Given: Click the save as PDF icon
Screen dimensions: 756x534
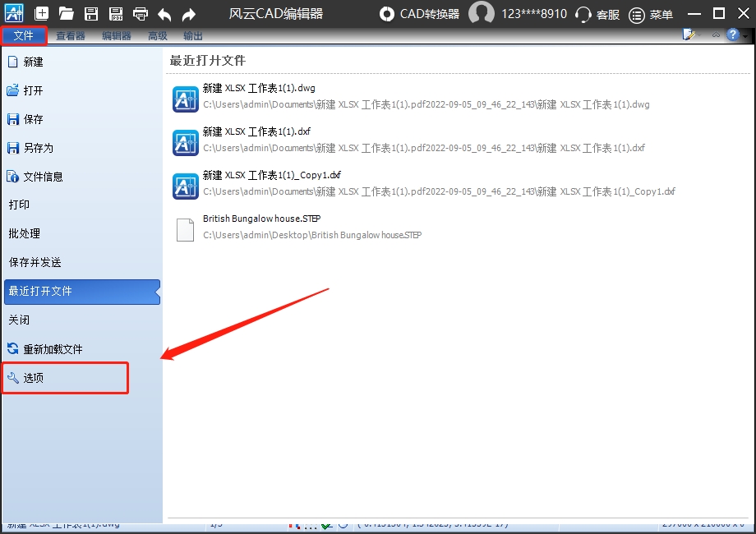Looking at the screenshot, I should point(116,14).
